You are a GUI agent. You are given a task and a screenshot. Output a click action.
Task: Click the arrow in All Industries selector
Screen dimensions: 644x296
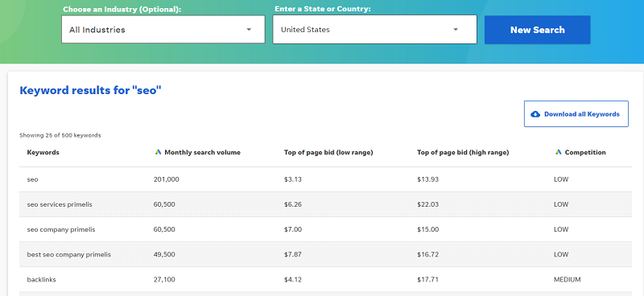pyautogui.click(x=249, y=30)
